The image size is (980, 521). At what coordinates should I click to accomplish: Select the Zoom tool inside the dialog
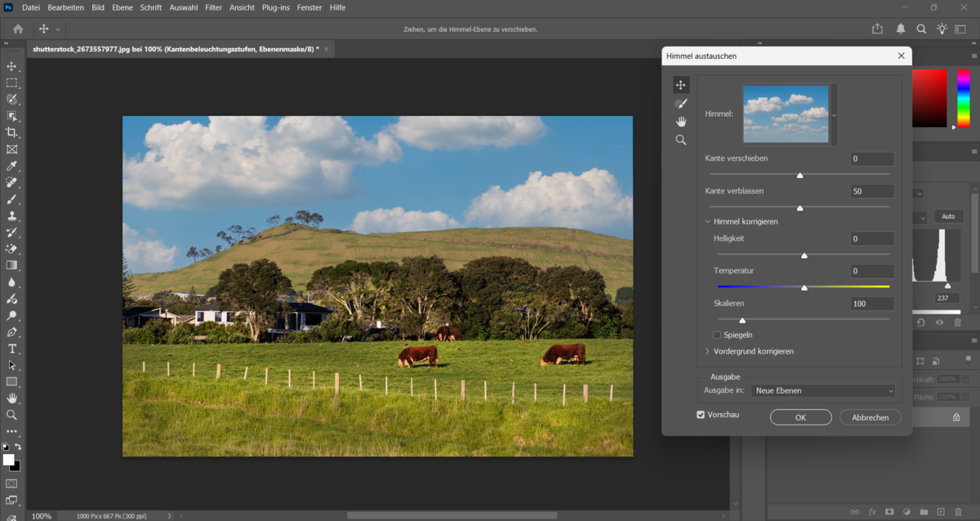(x=681, y=140)
